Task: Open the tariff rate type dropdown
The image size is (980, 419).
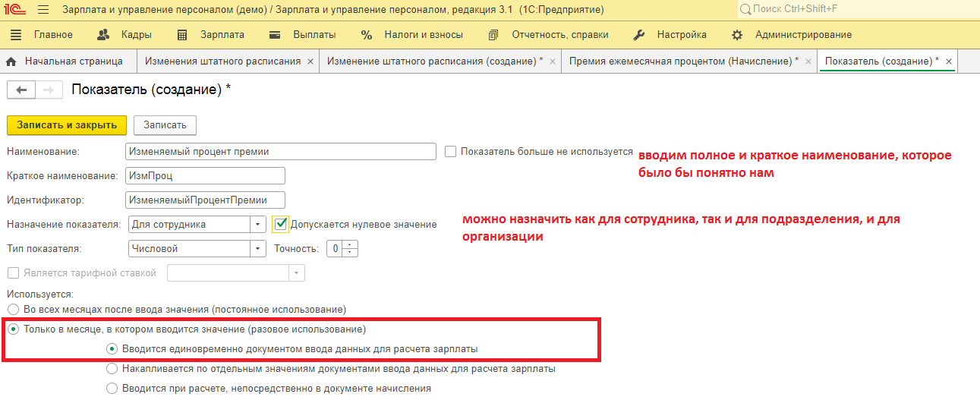Action: pyautogui.click(x=297, y=273)
